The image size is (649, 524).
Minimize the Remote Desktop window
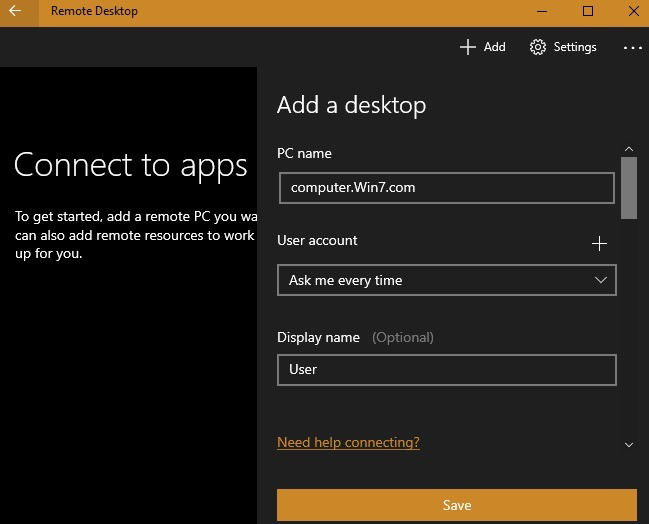click(x=542, y=11)
